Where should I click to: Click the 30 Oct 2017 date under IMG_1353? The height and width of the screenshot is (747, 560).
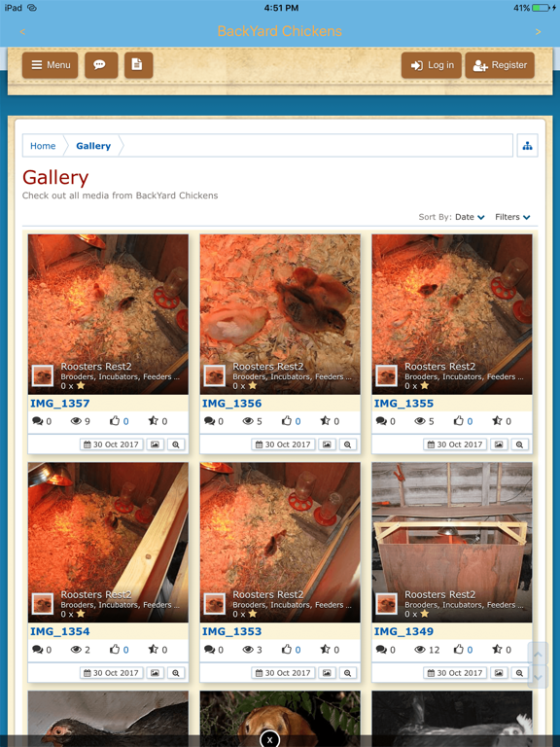(283, 673)
